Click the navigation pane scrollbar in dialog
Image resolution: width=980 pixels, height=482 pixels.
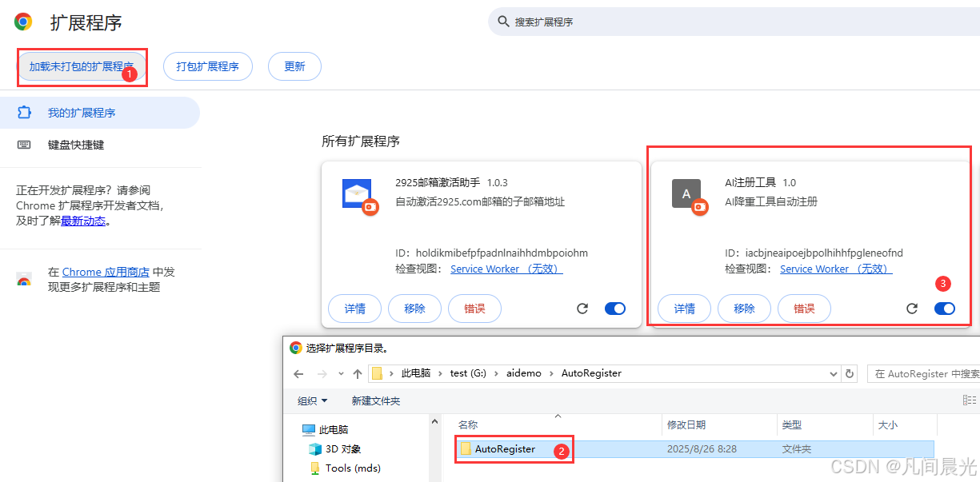click(x=434, y=448)
